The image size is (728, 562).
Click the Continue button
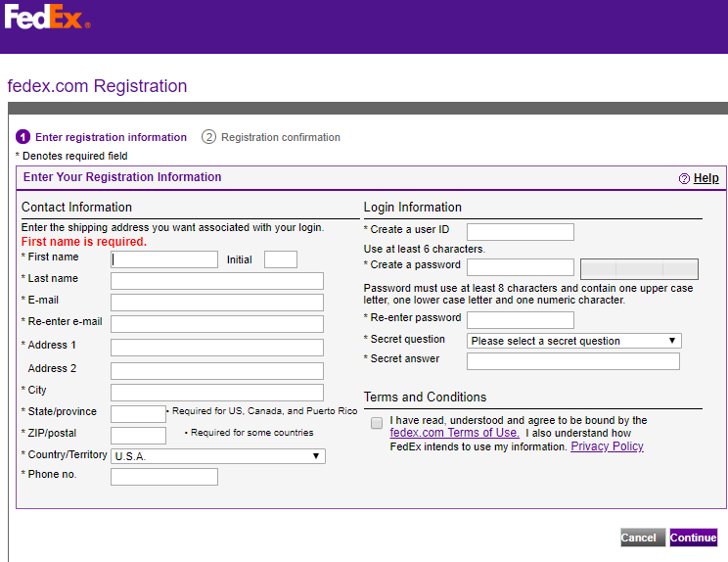693,538
